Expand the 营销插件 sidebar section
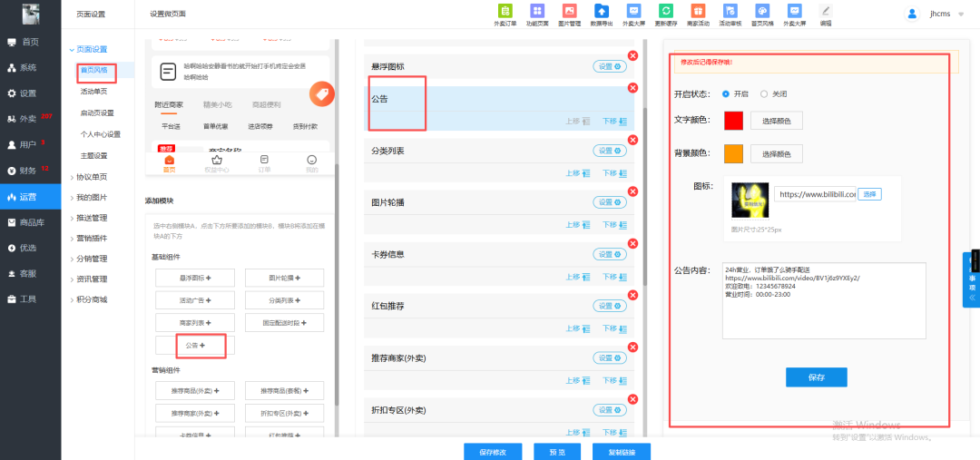This screenshot has height=460, width=980. click(91, 238)
